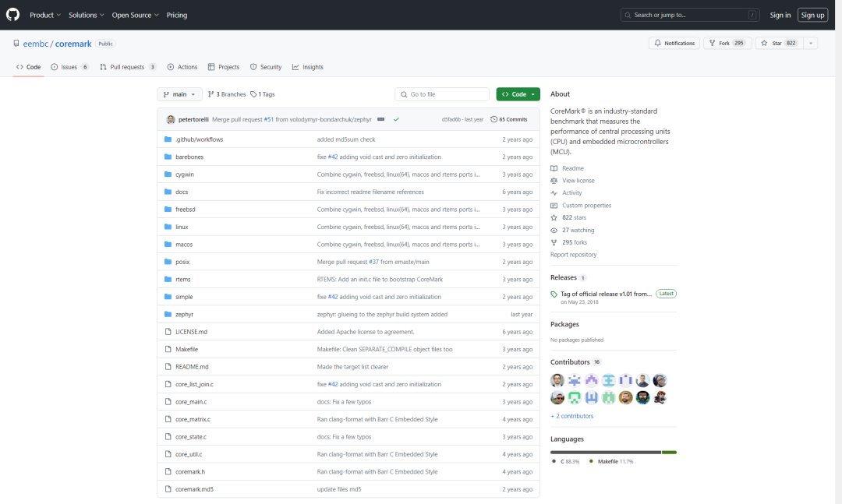Screen dimensions: 842x504
Task: Click Report repository link
Action: pyautogui.click(x=574, y=255)
